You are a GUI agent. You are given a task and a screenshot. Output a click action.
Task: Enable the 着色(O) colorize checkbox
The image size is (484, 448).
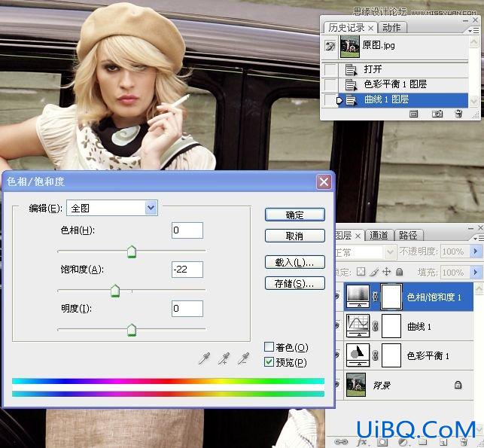click(269, 346)
